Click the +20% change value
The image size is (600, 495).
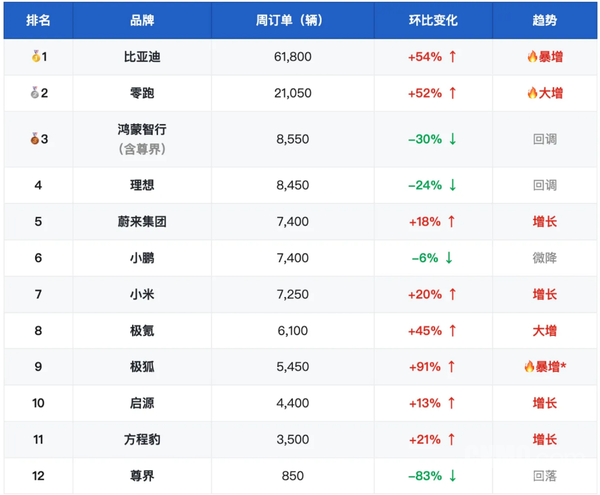click(425, 294)
